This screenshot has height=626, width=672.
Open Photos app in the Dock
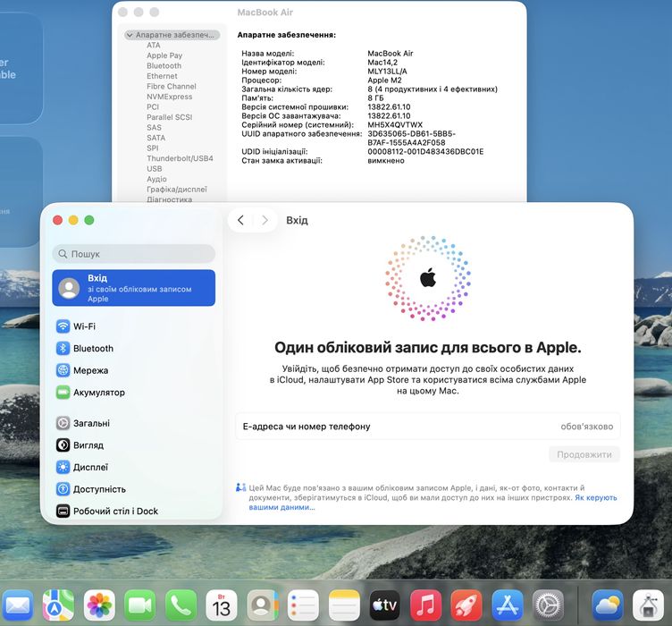pyautogui.click(x=99, y=605)
